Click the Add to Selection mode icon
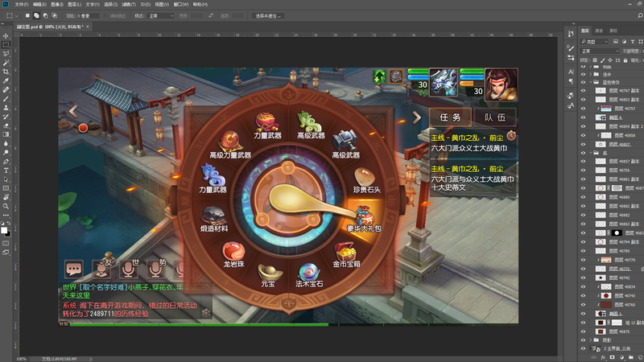This screenshot has width=644, height=362. pyautogui.click(x=36, y=15)
